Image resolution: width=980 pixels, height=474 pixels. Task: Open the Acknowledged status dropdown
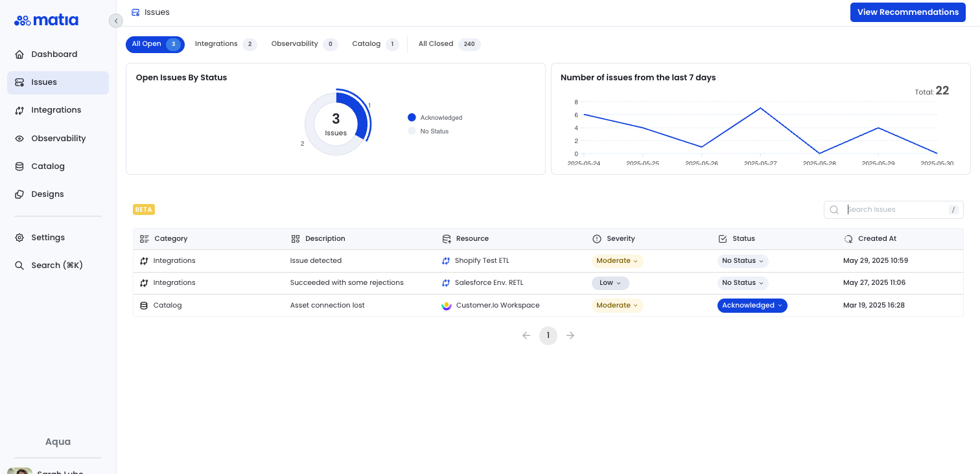pyautogui.click(x=752, y=306)
